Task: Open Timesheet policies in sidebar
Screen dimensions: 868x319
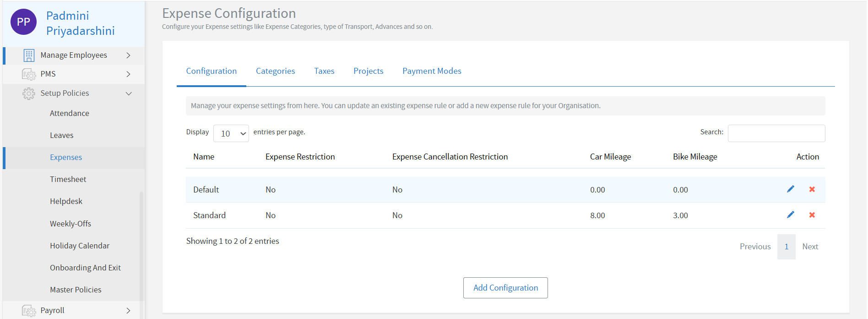Action: 68,179
